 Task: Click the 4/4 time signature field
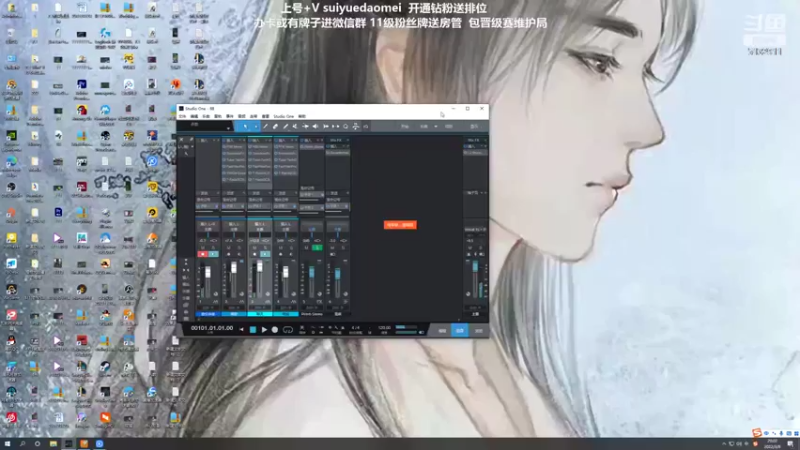point(356,328)
